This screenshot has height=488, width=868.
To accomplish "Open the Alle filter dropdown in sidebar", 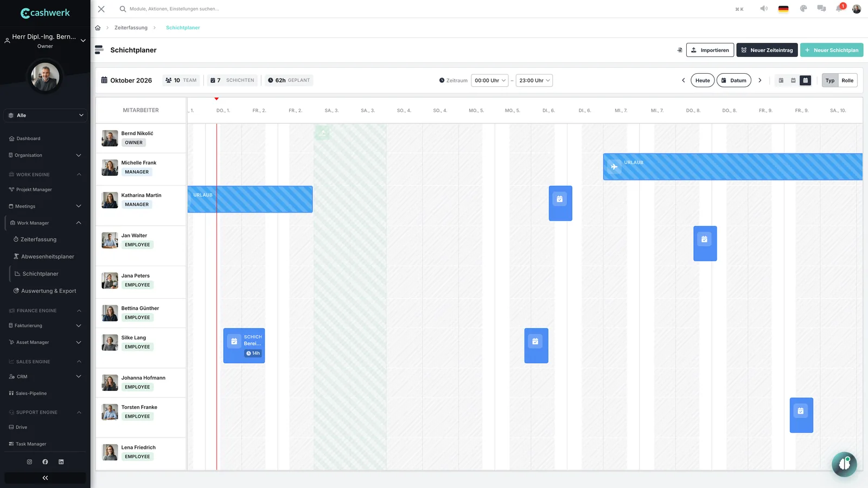I will 45,115.
